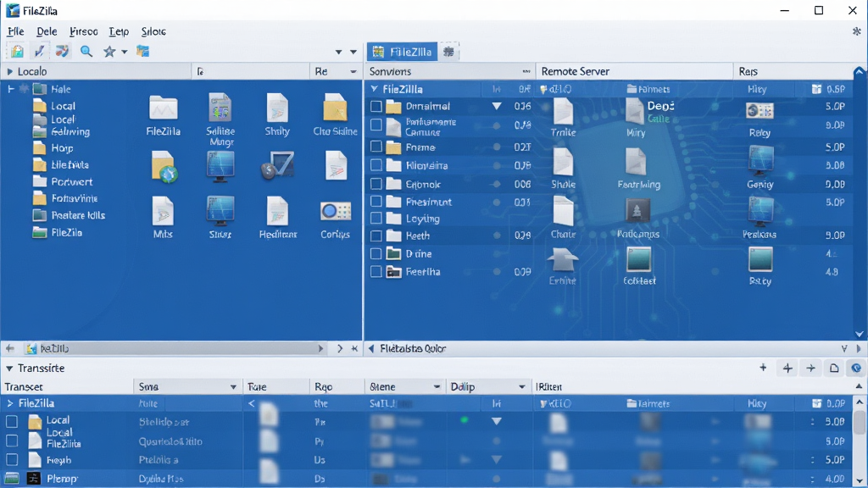Click the Rers column header
This screenshot has width=868, height=488.
tap(793, 71)
